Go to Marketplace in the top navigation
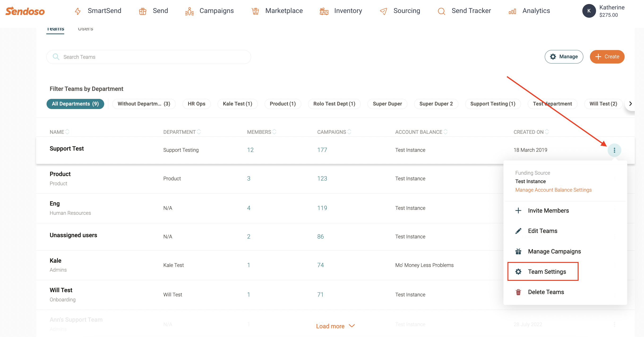Viewport: 644px width, 337px height. [x=284, y=11]
